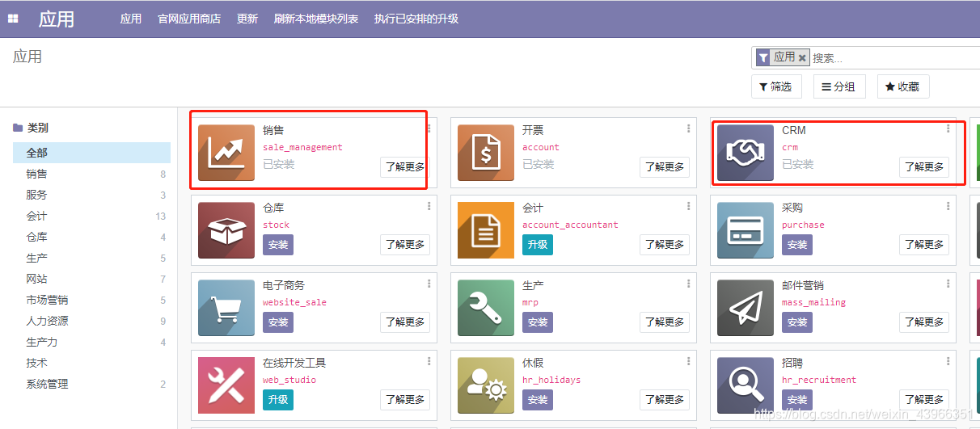Open the 电子商务 card kebab menu
Screen dimensions: 980x429
429,284
